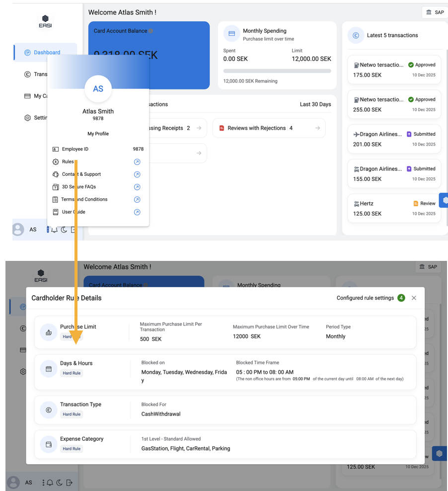Viewport: 448px width, 491px height.
Task: Expand the Days & Hours rule row
Action: coord(225,372)
